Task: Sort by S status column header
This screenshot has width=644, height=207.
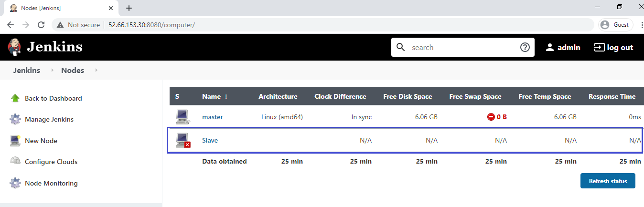Action: pyautogui.click(x=177, y=96)
